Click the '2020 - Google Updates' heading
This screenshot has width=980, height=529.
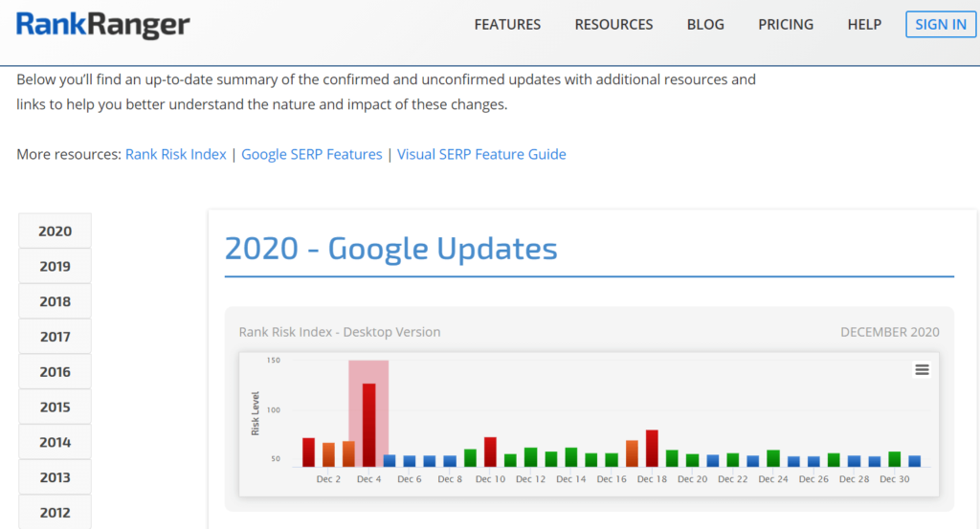(x=390, y=249)
